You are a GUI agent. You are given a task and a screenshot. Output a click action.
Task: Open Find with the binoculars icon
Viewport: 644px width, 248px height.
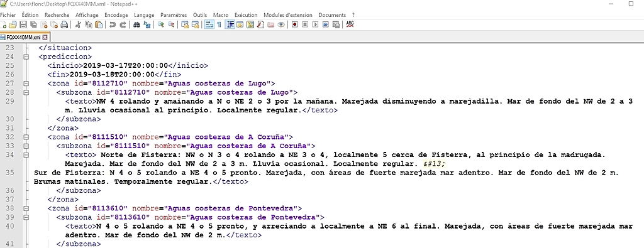click(136, 24)
